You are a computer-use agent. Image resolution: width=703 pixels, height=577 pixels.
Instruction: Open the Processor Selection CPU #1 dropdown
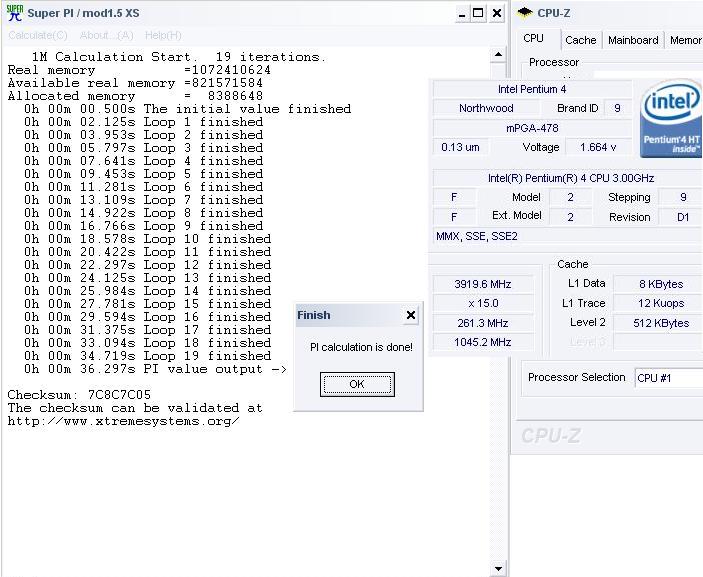pyautogui.click(x=669, y=378)
